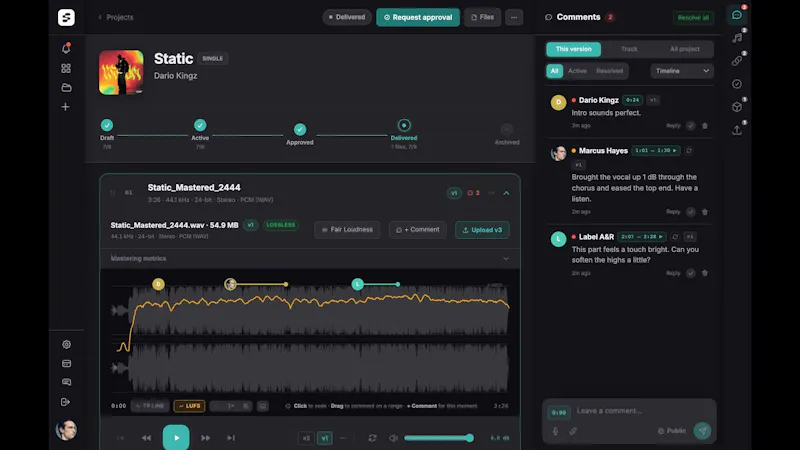Adjust the volume slider
Viewport: 800px width, 450px height.
[439, 438]
